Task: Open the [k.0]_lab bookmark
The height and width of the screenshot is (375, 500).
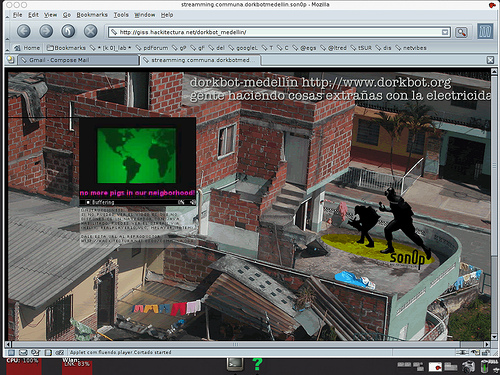Action: 111,48
